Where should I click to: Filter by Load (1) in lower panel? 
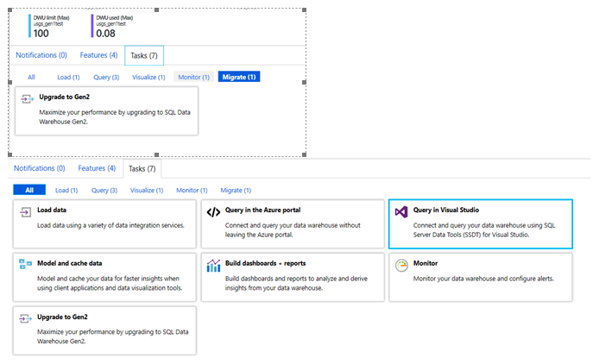[66, 191]
